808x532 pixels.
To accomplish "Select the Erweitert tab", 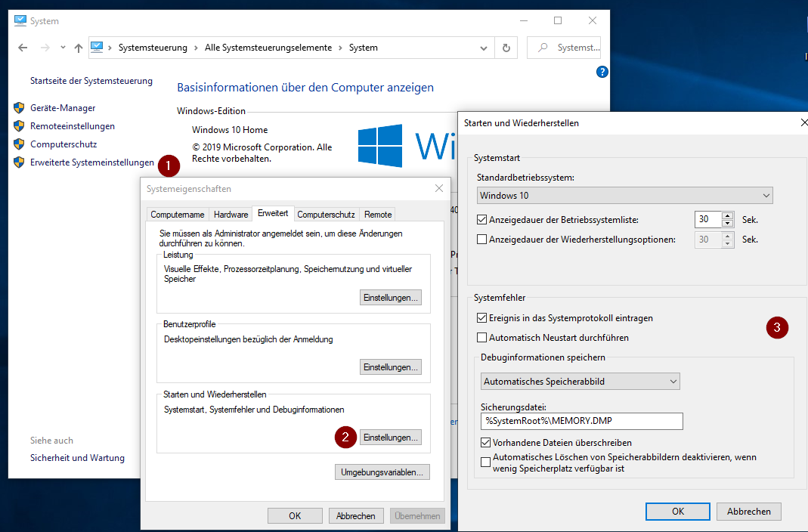I will tap(273, 213).
